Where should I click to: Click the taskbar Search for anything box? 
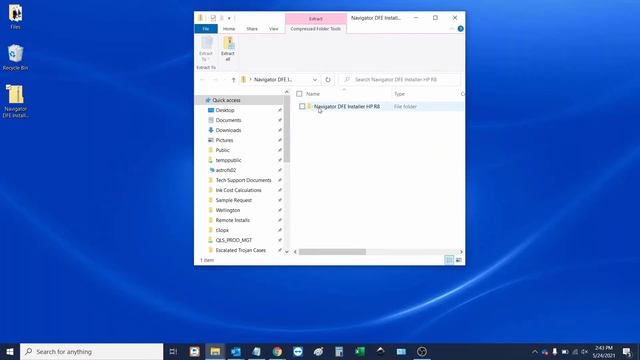point(92,351)
